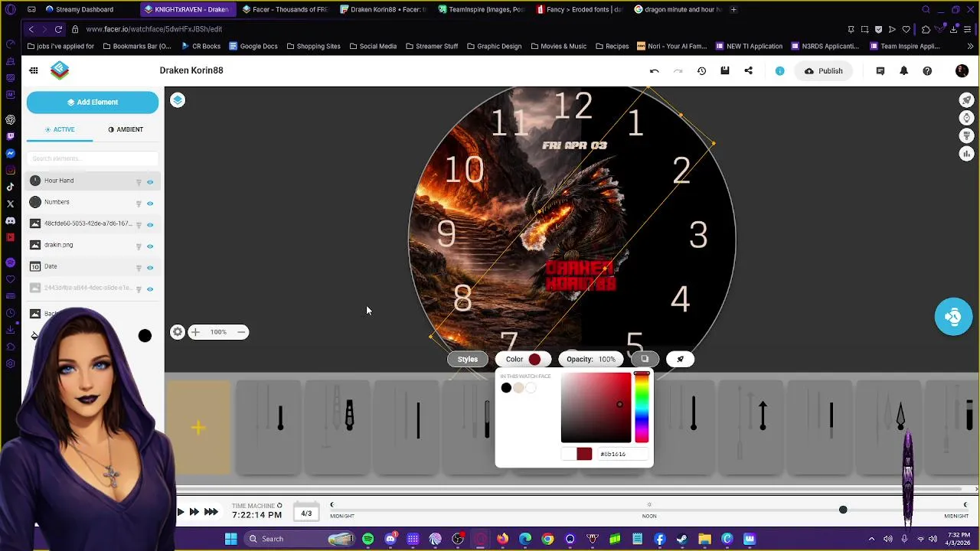980x551 pixels.
Task: Click the Color button
Action: coord(523,359)
